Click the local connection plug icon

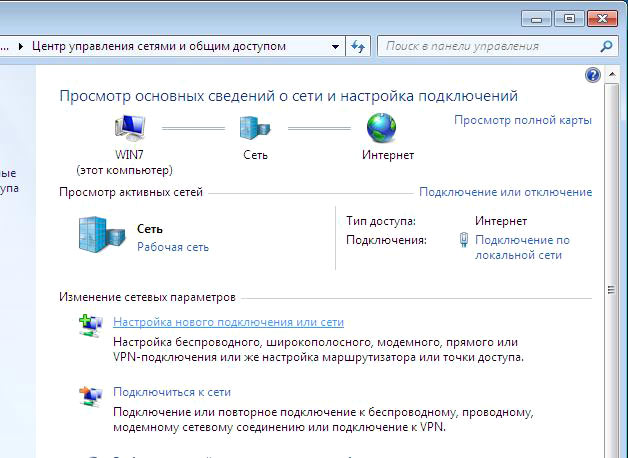(x=463, y=240)
